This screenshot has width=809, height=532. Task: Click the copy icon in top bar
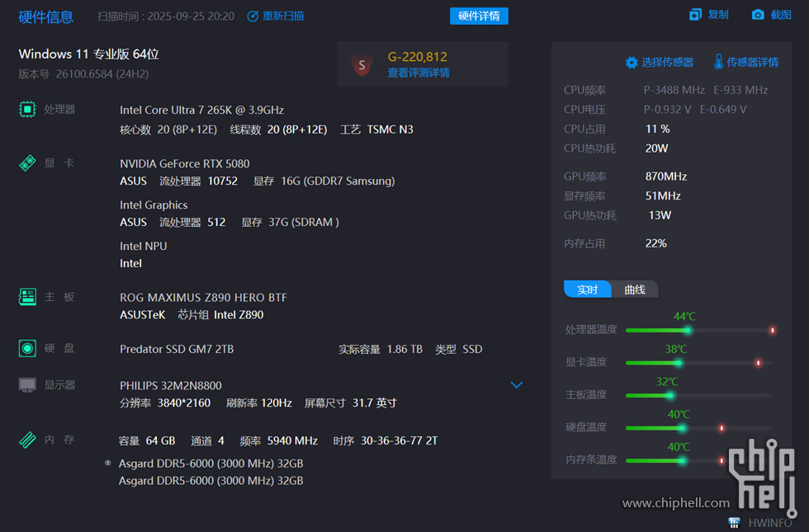(x=695, y=15)
